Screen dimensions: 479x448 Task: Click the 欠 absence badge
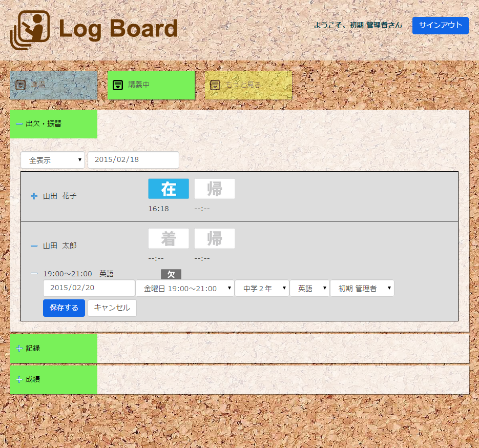pyautogui.click(x=171, y=274)
